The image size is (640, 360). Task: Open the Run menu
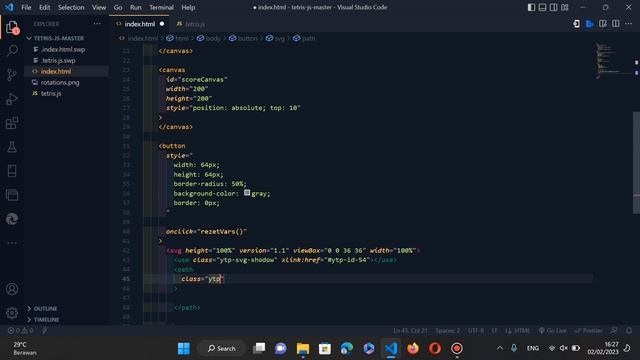(x=136, y=7)
